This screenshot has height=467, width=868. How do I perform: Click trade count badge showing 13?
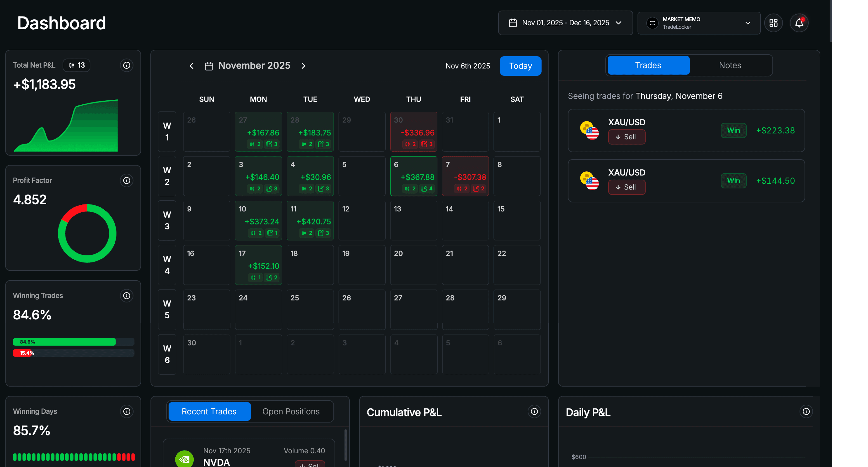[76, 65]
